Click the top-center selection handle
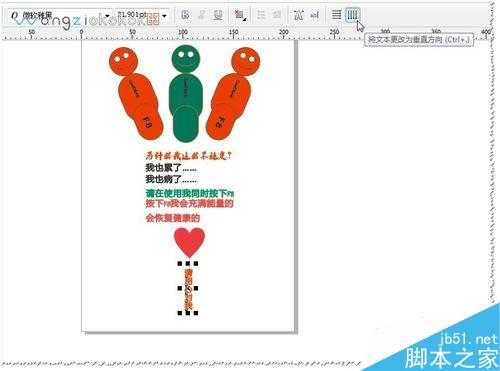Image resolution: width=500 pixels, height=371 pixels. click(188, 264)
